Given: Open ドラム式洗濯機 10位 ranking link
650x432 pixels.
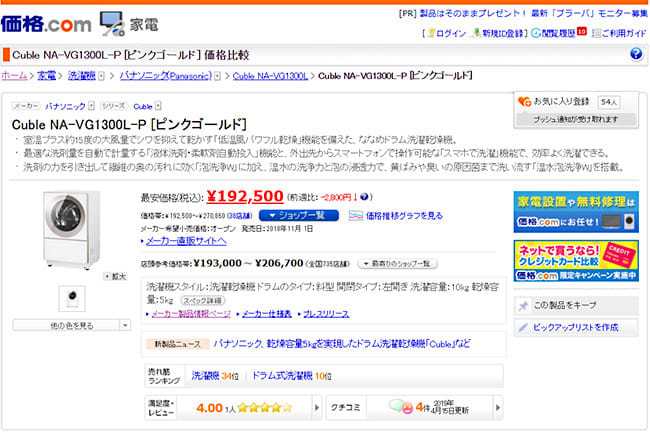Looking at the screenshot, I should (x=291, y=376).
